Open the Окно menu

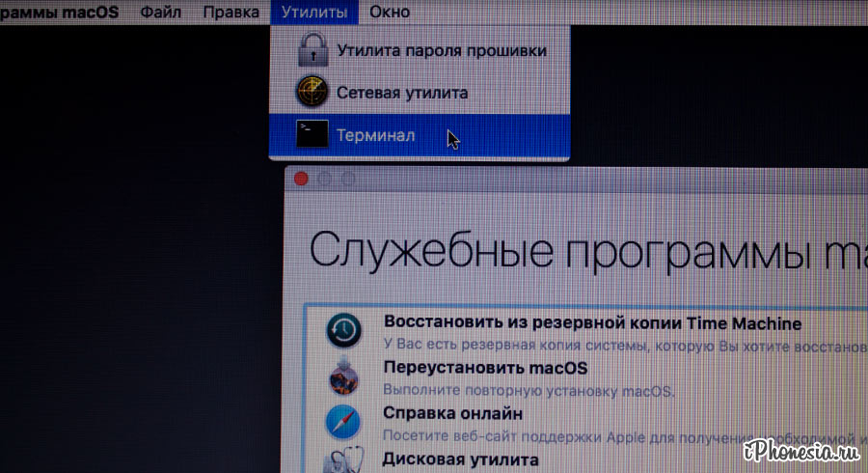click(x=390, y=12)
